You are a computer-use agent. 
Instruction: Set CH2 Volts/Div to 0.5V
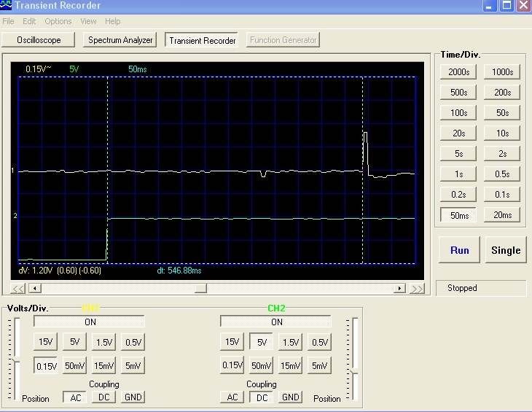click(320, 342)
